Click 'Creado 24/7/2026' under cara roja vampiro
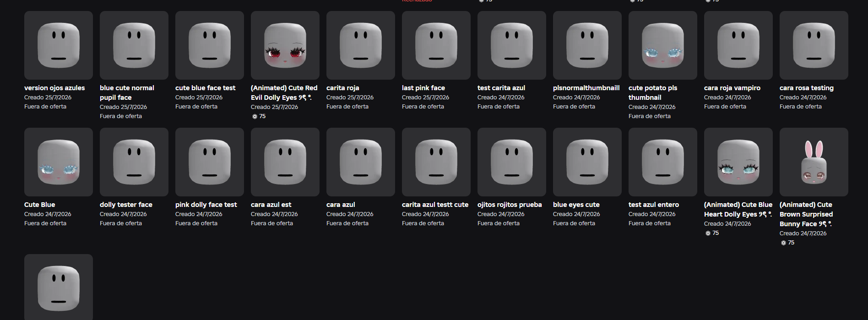Image resolution: width=868 pixels, height=320 pixels. tap(727, 98)
